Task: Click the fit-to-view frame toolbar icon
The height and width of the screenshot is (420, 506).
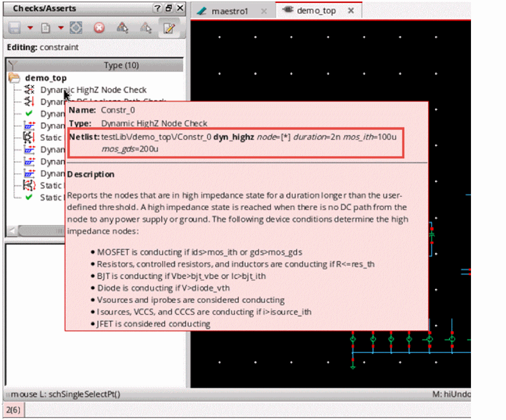Action: point(76,28)
